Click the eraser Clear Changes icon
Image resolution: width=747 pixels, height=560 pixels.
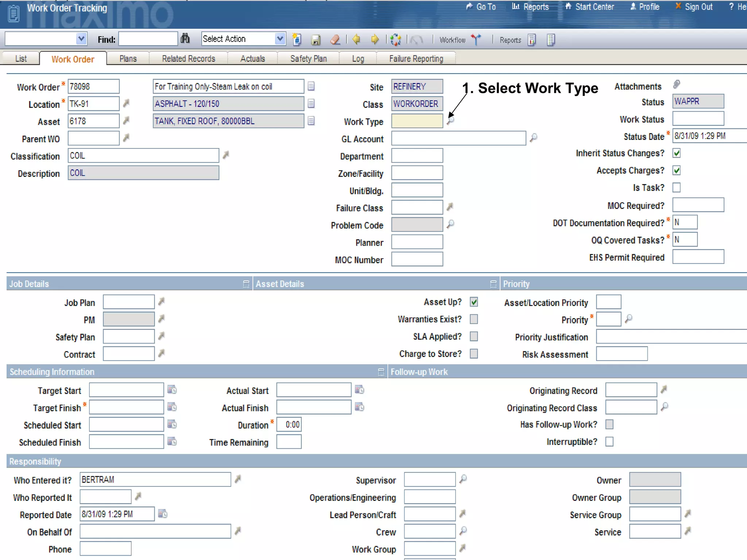coord(335,39)
